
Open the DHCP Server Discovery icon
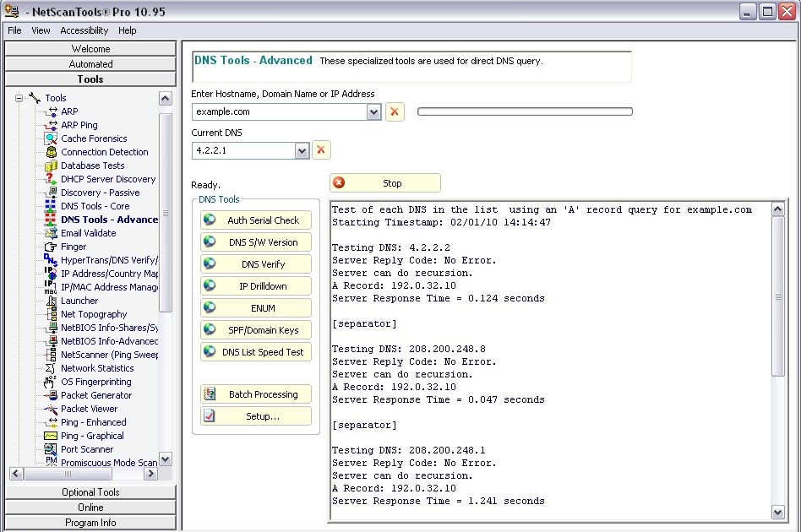pos(51,179)
